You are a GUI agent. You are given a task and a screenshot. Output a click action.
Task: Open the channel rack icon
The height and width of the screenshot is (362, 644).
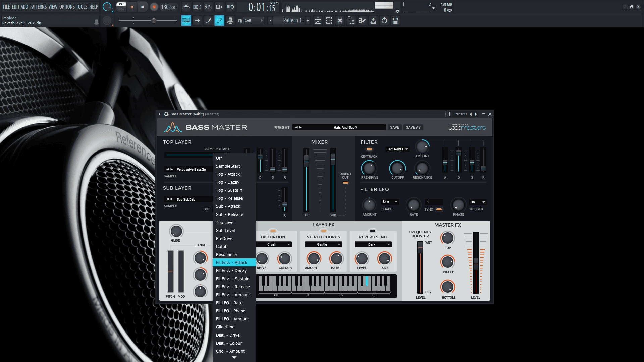tap(329, 21)
